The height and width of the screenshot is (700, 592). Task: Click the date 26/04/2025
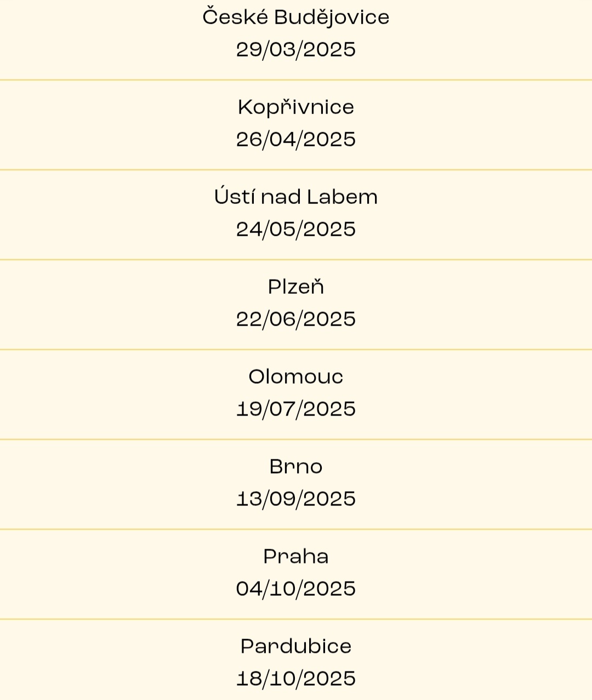pos(296,140)
